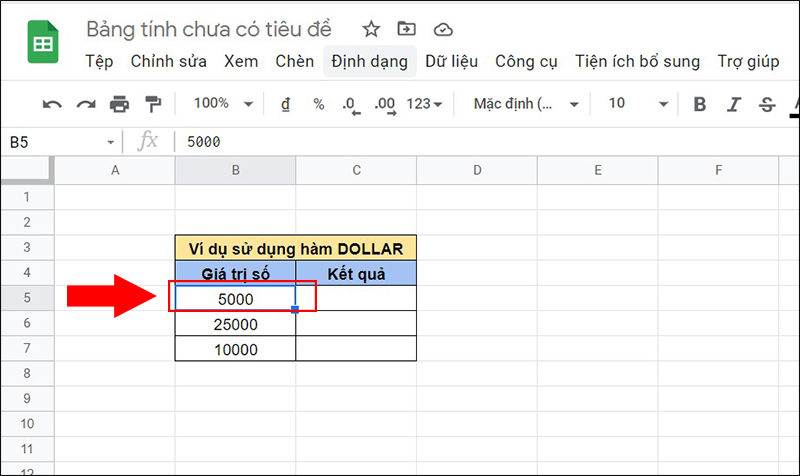Click empty result cell C5
Screen dimensions: 800x476
356,298
